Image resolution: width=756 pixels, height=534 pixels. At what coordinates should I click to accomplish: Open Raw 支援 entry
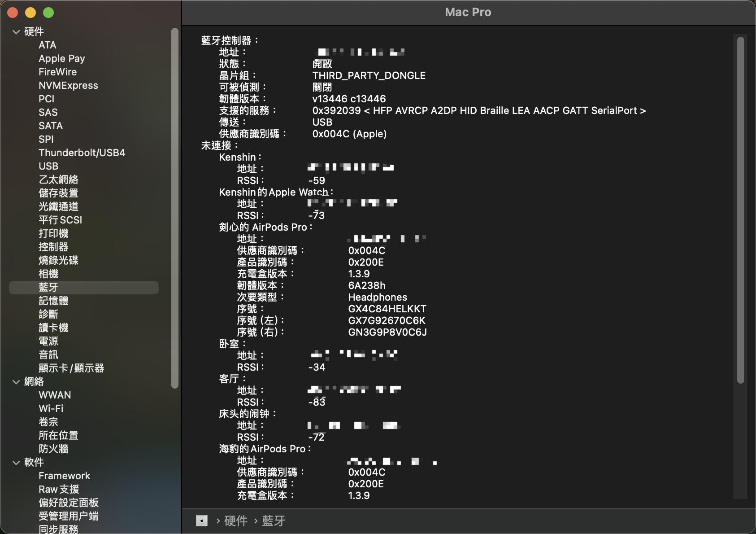coord(59,490)
